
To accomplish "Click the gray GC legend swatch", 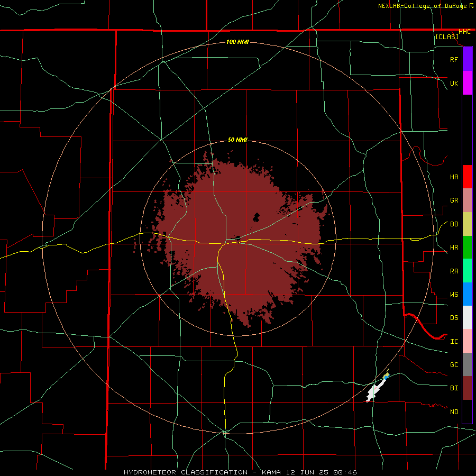I will click(x=467, y=364).
